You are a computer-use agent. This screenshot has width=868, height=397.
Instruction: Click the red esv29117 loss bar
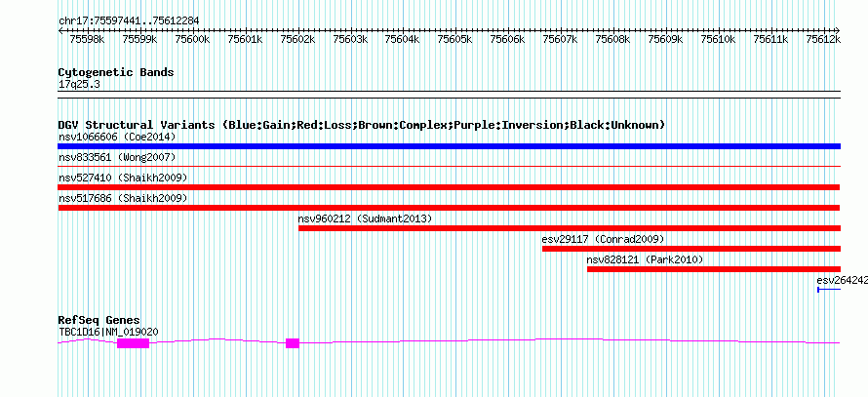[691, 249]
